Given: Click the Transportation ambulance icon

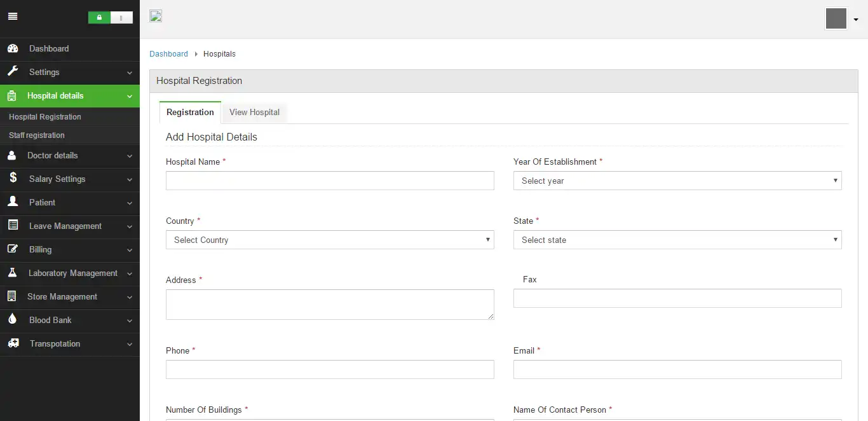Looking at the screenshot, I should (13, 343).
